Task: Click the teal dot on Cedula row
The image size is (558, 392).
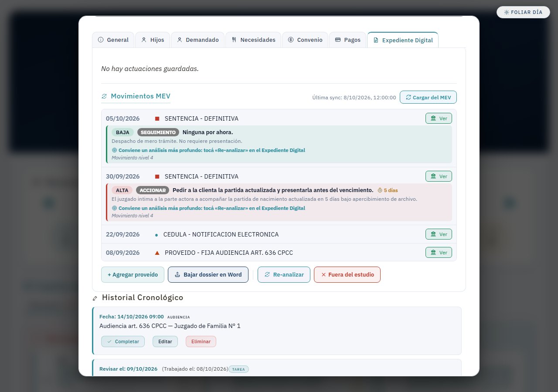Action: pyautogui.click(x=157, y=235)
